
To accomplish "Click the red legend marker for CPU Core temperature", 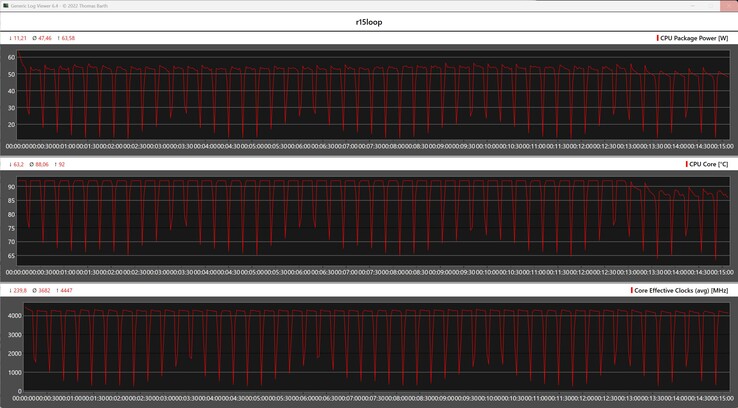I will 686,164.
